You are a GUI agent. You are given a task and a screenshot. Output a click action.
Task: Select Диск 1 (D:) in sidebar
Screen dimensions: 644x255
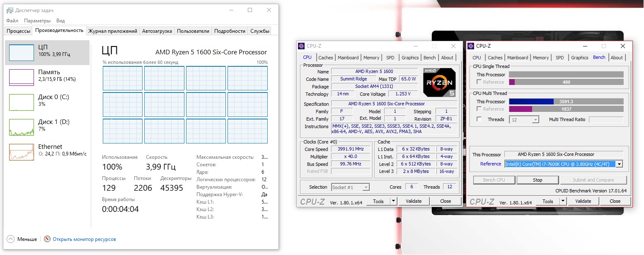47,127
